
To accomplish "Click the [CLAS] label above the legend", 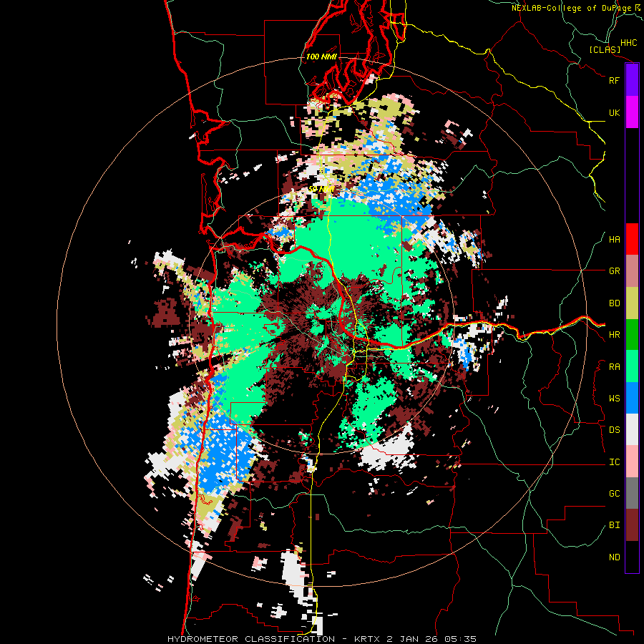I will click(605, 49).
